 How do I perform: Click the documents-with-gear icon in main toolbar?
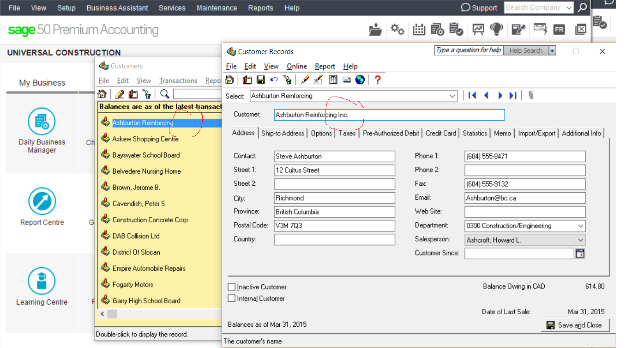tap(438, 30)
